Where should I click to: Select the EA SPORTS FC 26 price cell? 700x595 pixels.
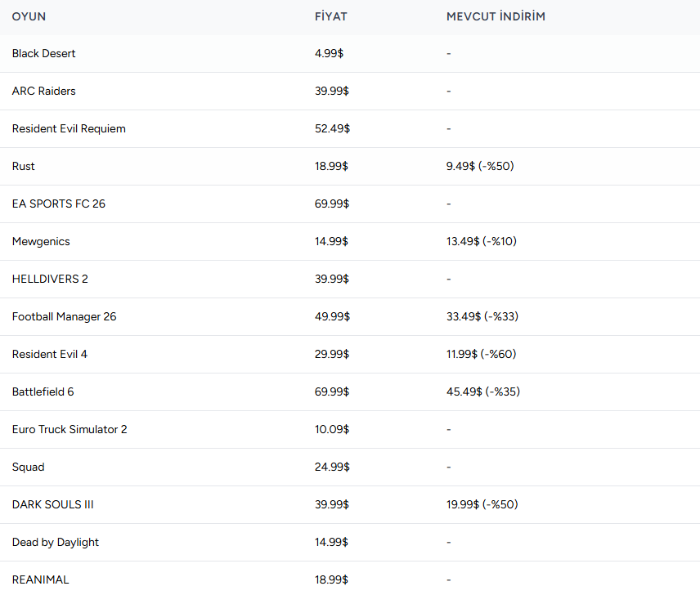click(332, 204)
